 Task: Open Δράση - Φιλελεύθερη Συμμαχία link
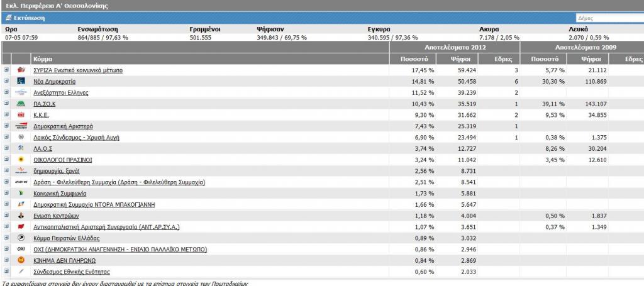119,182
